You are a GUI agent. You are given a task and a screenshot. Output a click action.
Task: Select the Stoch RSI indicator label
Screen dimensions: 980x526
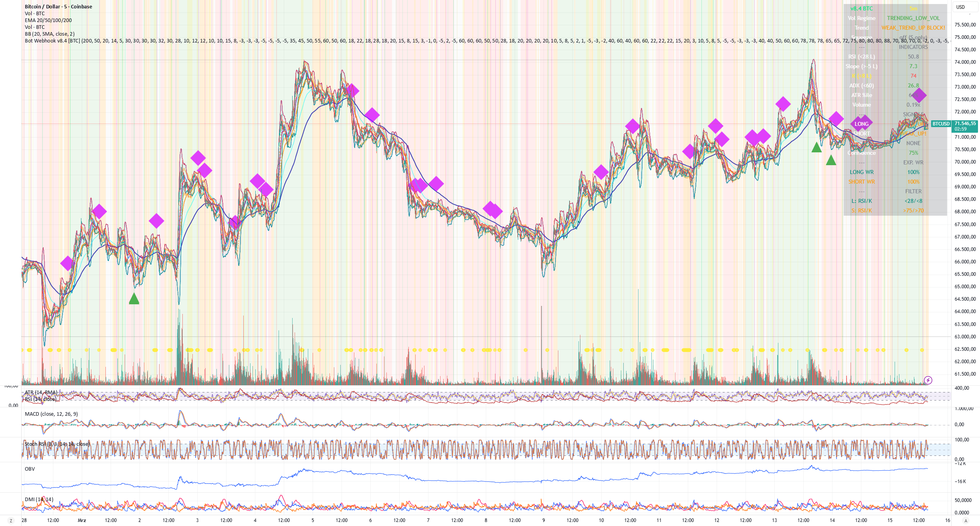(x=57, y=444)
